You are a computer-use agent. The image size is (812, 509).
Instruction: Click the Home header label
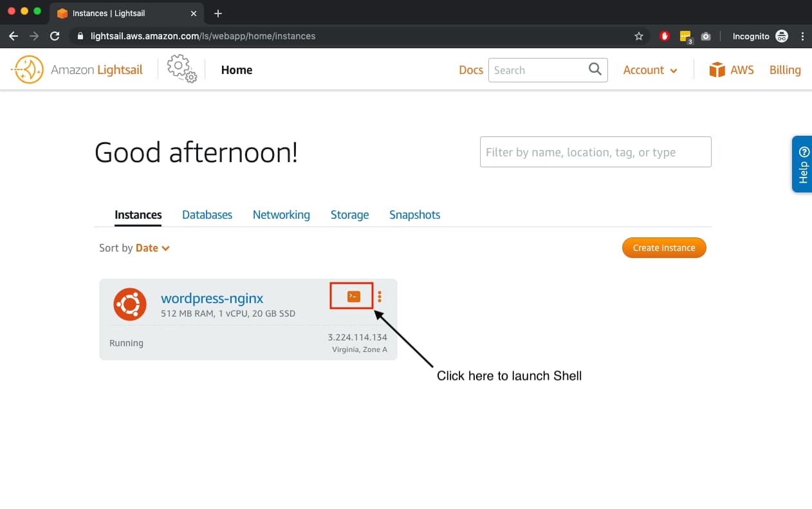coord(237,70)
